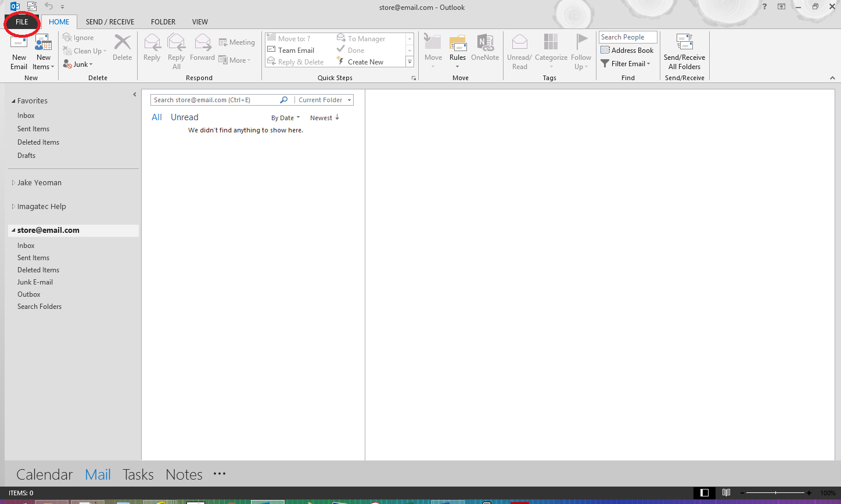Click the search magnifier icon in mailbox search
This screenshot has height=504, width=841.
284,100
